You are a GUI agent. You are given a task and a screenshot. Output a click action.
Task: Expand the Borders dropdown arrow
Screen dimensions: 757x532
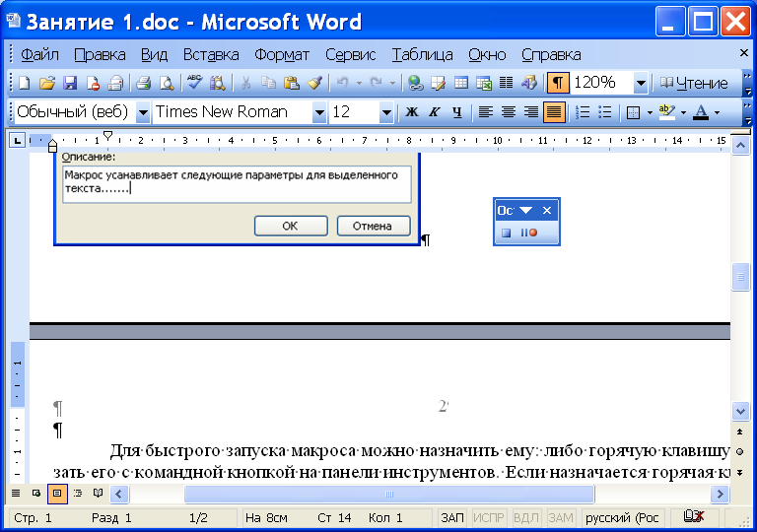pos(650,112)
